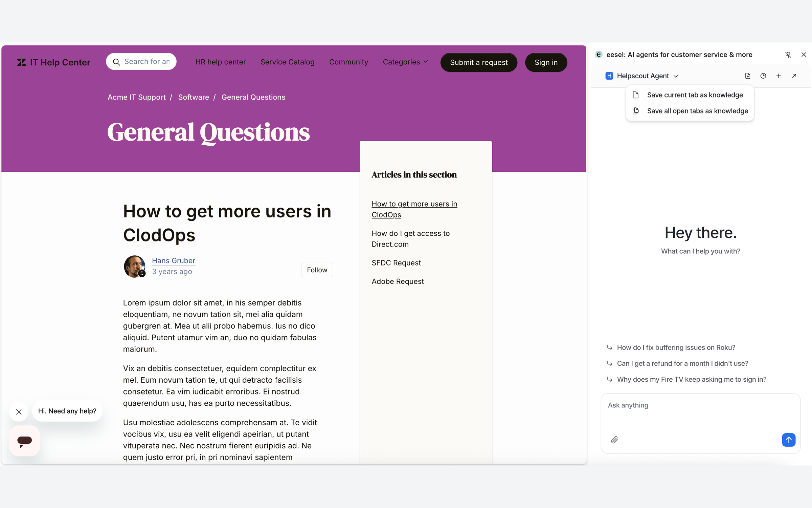Click the eesel extension logo icon
This screenshot has height=508, width=812.
[x=599, y=55]
